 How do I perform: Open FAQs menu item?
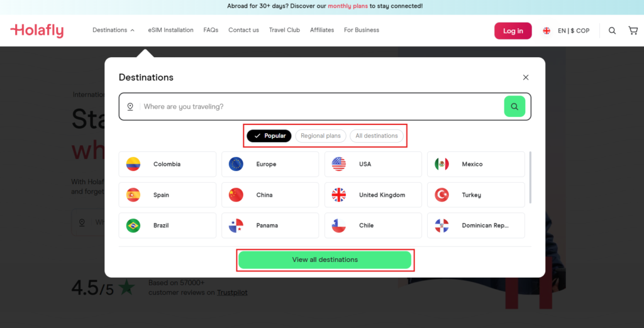pyautogui.click(x=211, y=30)
